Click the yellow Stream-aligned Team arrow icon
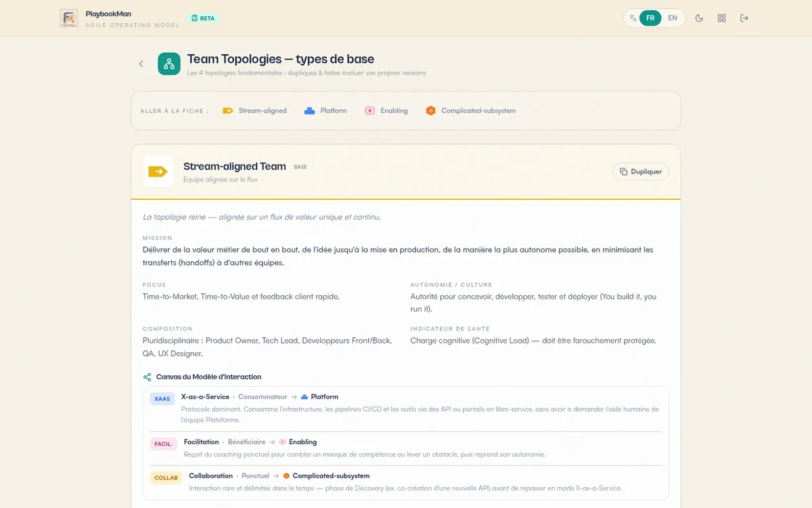This screenshot has height=508, width=812. 158,171
